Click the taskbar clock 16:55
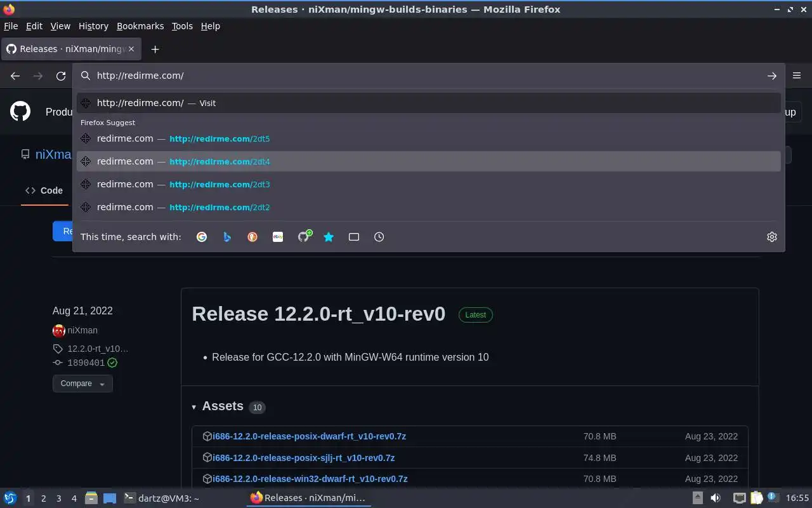 pos(797,498)
